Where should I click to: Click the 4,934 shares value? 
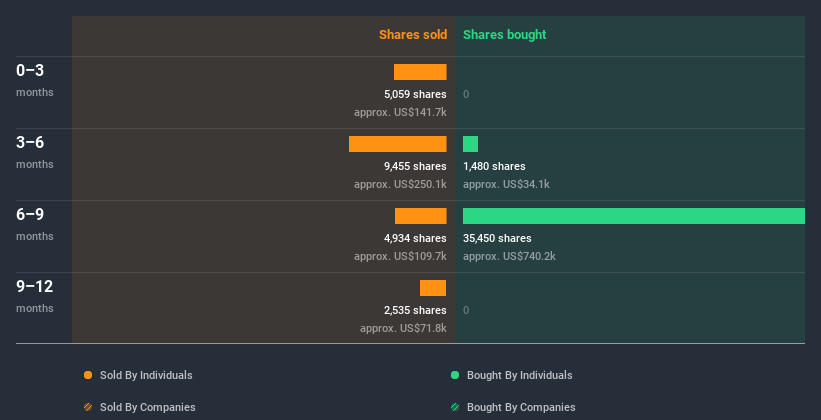click(x=415, y=238)
